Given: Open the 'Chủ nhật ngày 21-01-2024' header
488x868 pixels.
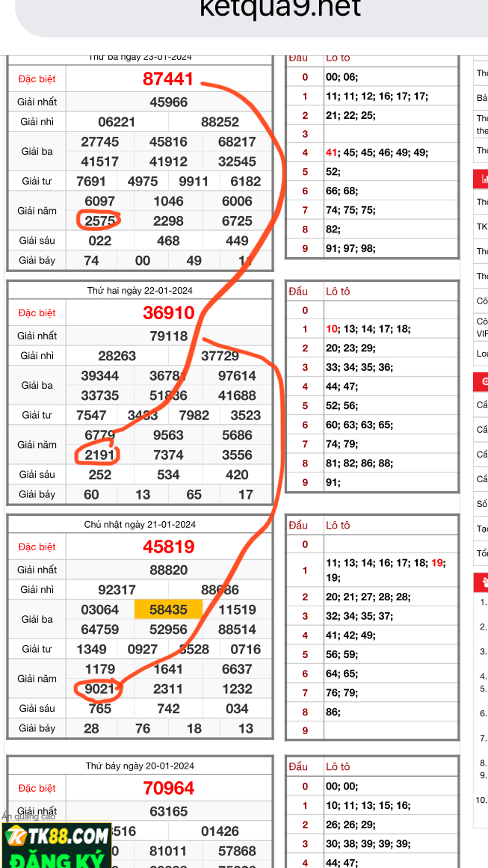Looking at the screenshot, I should tap(140, 524).
